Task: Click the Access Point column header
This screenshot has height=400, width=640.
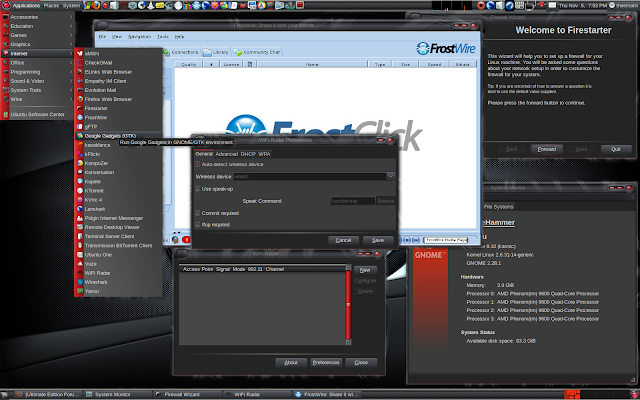Action: click(x=198, y=269)
